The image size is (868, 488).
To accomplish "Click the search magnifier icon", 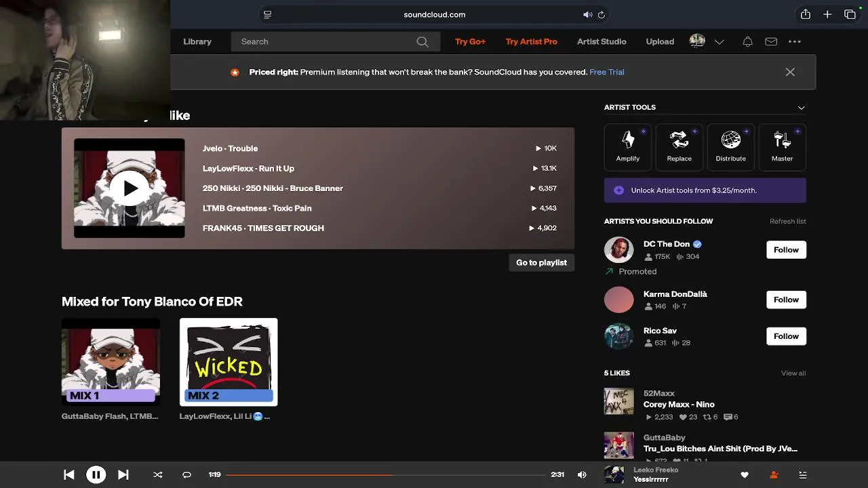I will pos(422,41).
